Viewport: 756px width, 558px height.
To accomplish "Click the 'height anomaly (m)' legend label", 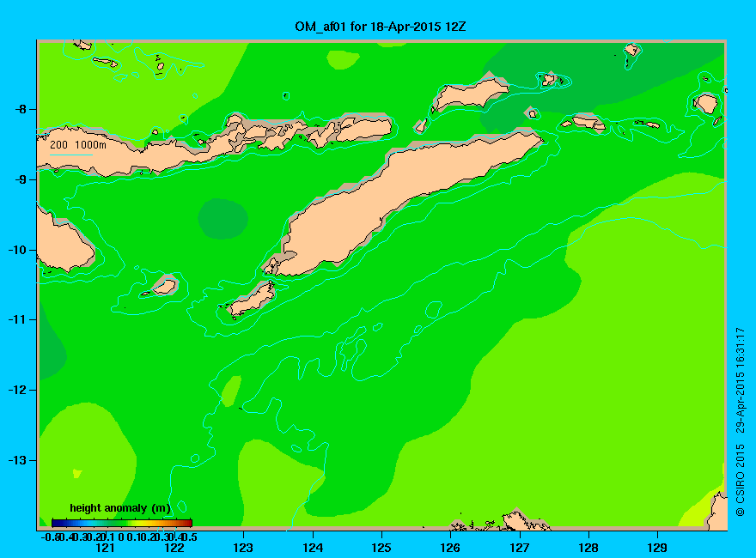I will (120, 508).
